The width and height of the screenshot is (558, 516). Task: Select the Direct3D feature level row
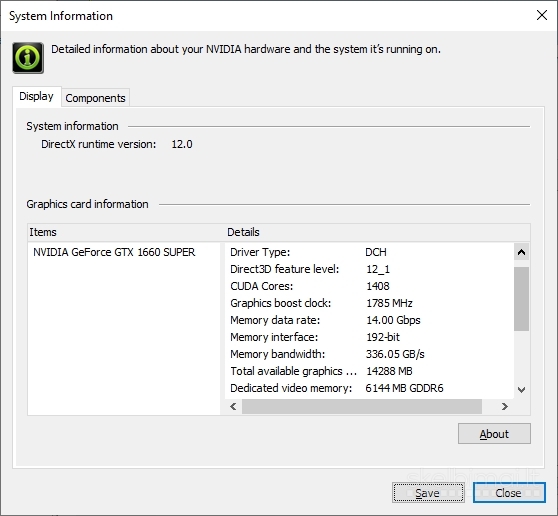pos(369,269)
